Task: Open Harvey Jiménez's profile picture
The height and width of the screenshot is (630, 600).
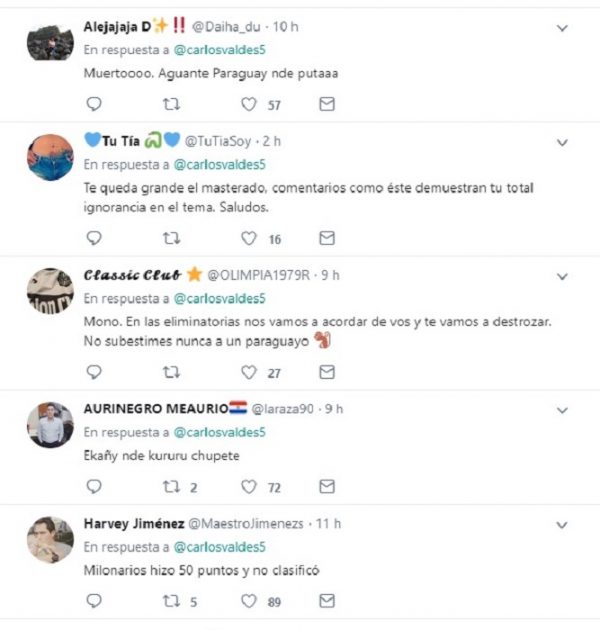Action: [50, 540]
